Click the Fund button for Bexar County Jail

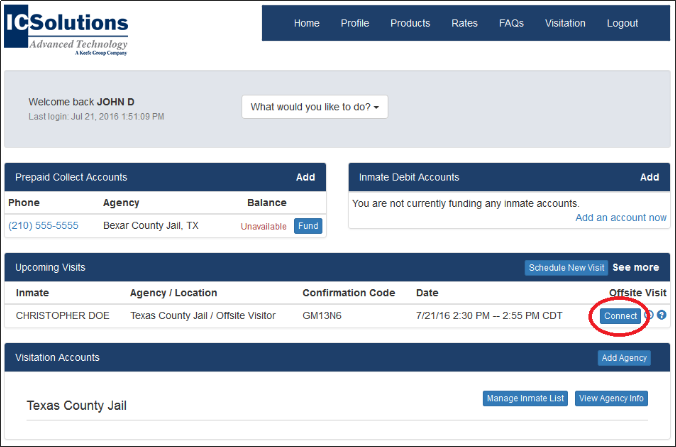(308, 226)
